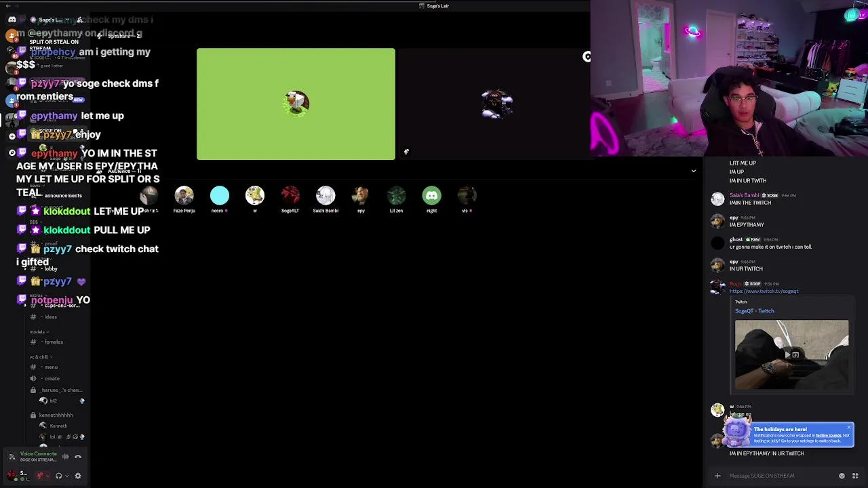
Task: Open voice connection signal icon
Action: coord(12,457)
